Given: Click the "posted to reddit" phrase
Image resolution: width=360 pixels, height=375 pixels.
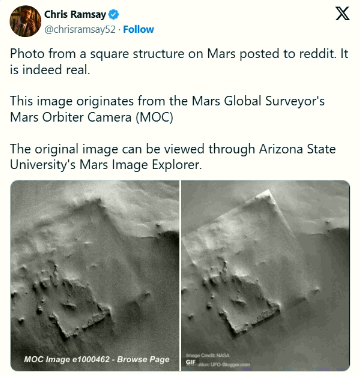Looking at the screenshot, I should click(287, 54).
